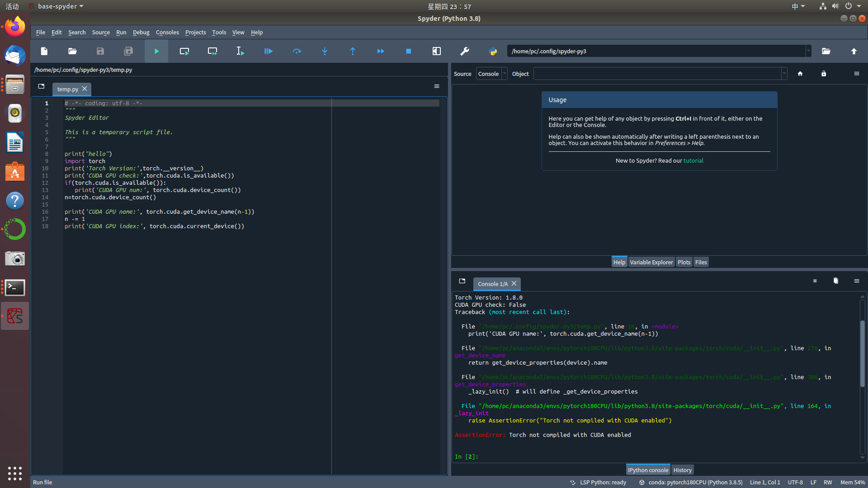Open the View menu
Image resolution: width=868 pixels, height=488 pixels.
(238, 32)
